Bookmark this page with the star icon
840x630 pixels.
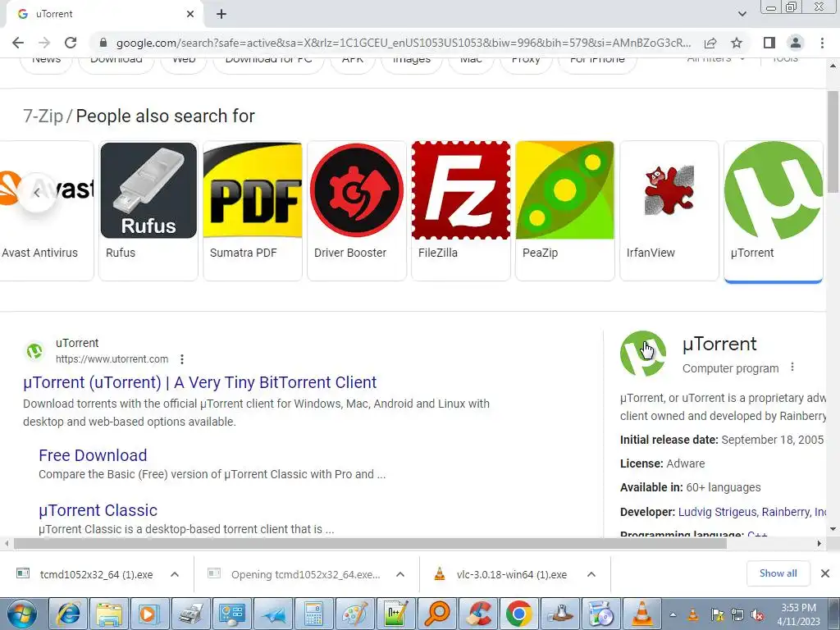[737, 43]
